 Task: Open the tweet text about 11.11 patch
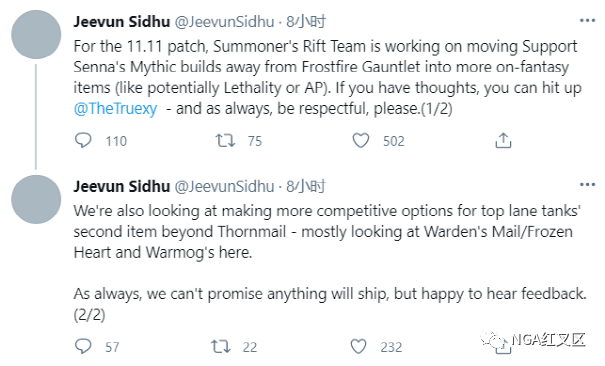click(328, 78)
